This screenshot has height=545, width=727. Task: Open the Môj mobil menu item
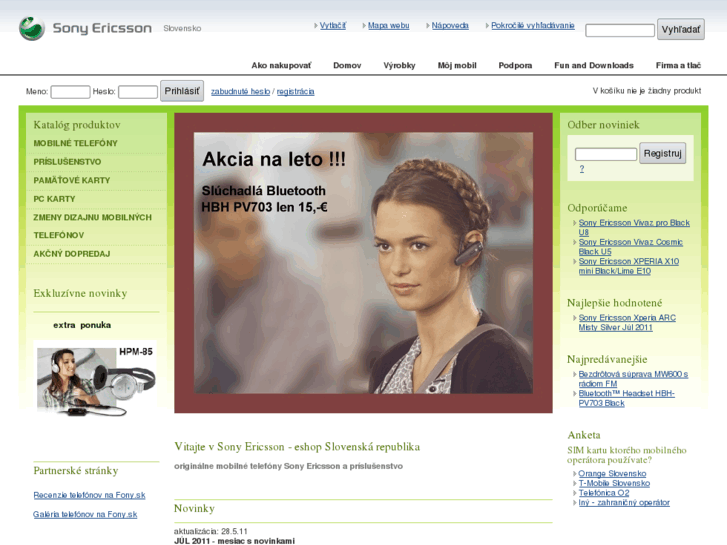coord(457,65)
